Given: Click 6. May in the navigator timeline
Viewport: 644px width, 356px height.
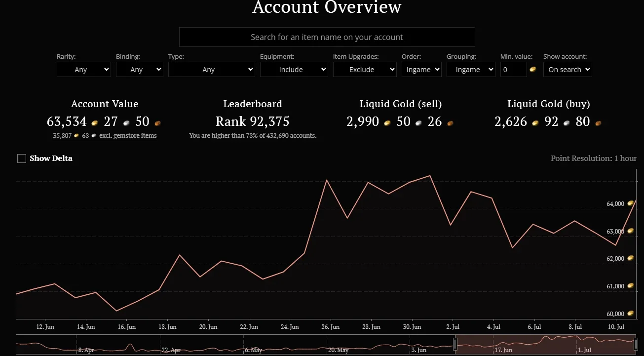Looking at the screenshot, I should 254,350.
